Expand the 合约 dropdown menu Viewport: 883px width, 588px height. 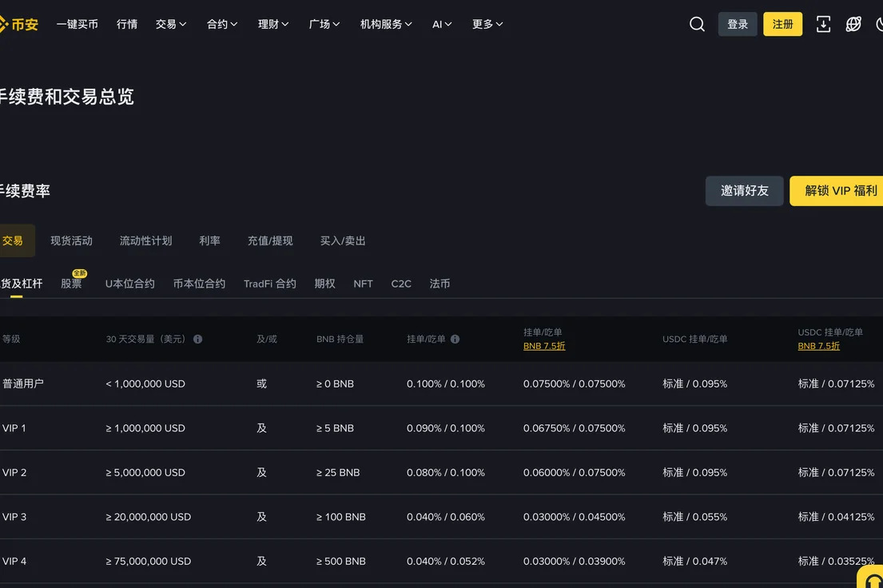222,24
